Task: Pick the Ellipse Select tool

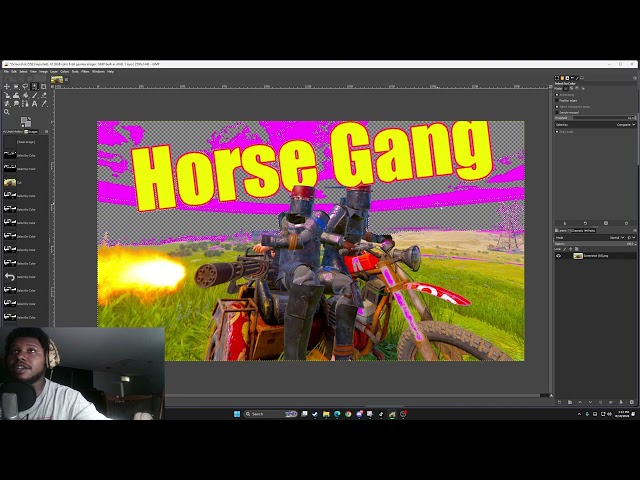Action: tap(16, 87)
